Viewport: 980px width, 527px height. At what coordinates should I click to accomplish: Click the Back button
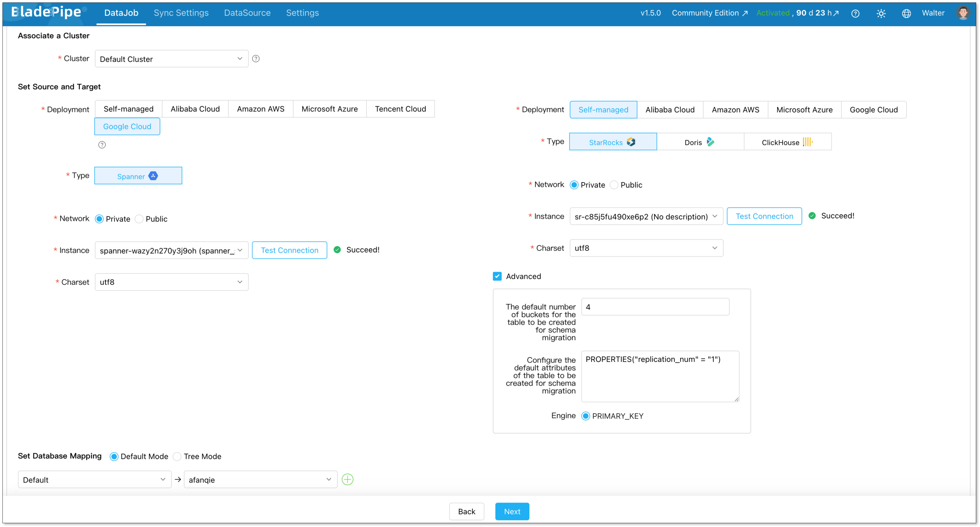click(466, 511)
